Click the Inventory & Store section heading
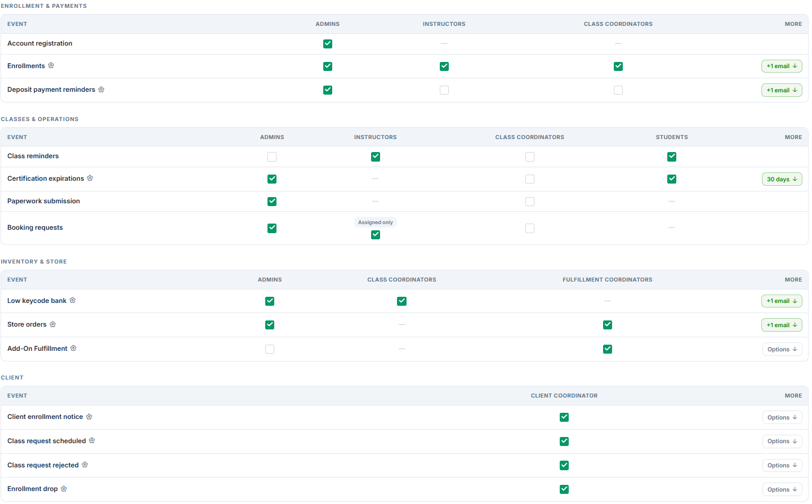Viewport: 812px width, 504px height. [x=34, y=262]
